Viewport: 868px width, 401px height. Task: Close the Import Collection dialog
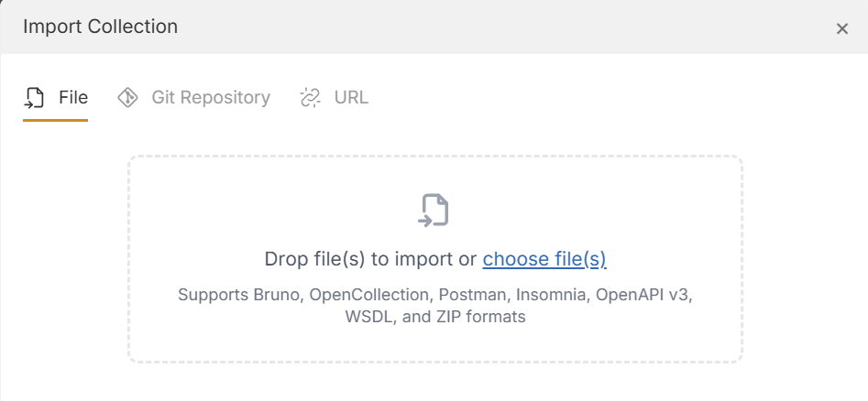click(x=842, y=28)
